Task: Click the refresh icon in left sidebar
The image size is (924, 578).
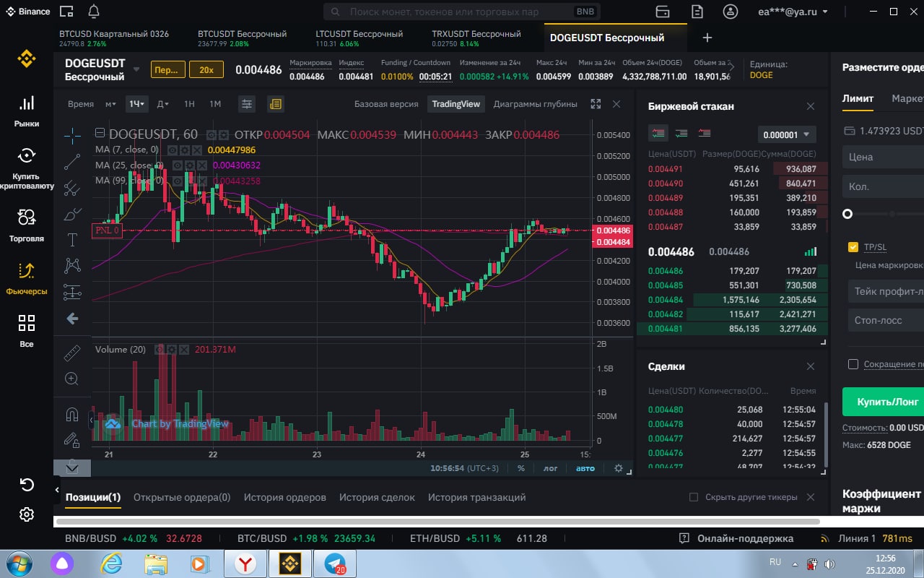Action: [x=27, y=484]
